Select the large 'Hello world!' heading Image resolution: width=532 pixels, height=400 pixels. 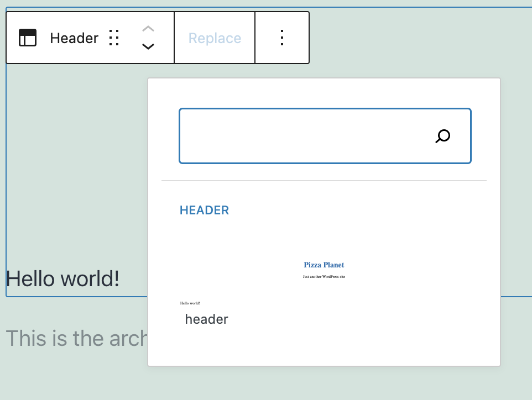coord(62,279)
